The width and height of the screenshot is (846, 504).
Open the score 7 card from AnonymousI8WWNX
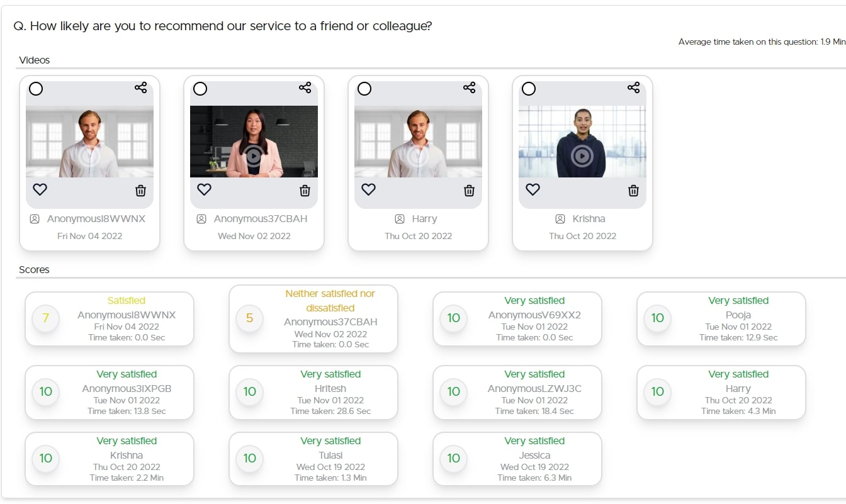[x=110, y=319]
